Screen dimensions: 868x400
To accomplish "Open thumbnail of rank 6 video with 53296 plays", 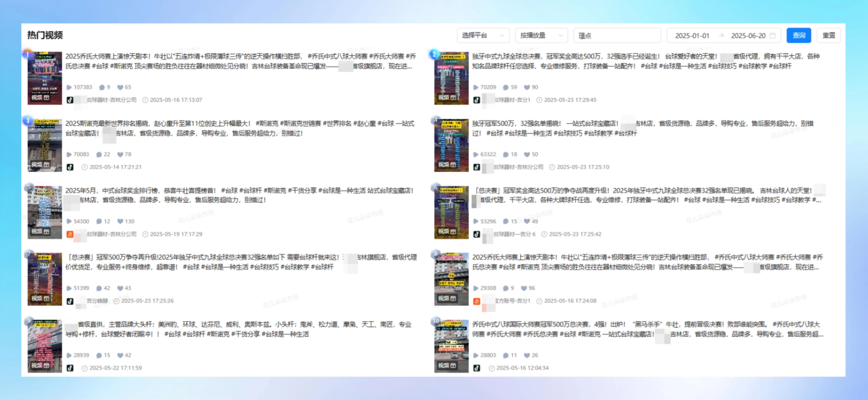I will point(451,212).
